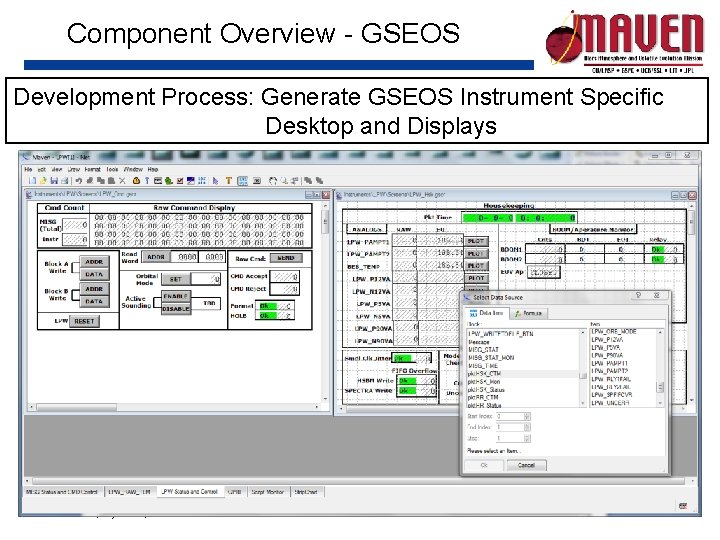Click the New document toolbar icon
Viewport: 720px width, 540px height.
pos(32,181)
